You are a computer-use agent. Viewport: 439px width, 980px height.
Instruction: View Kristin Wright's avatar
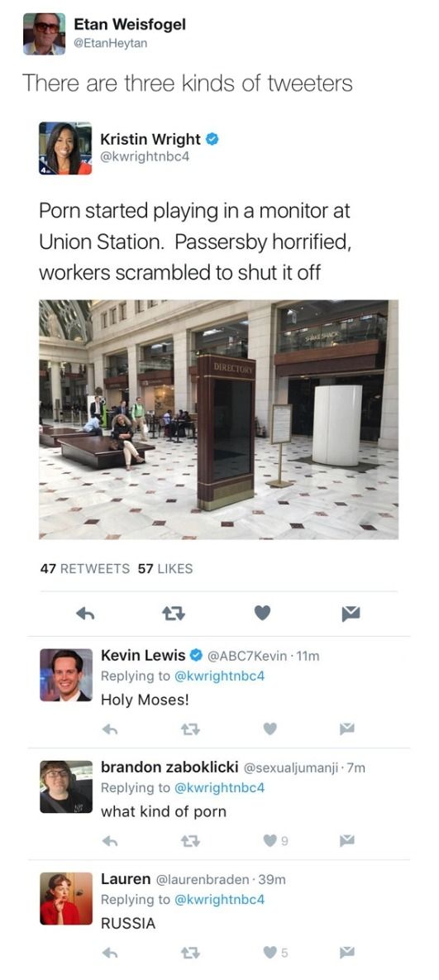click(x=65, y=147)
